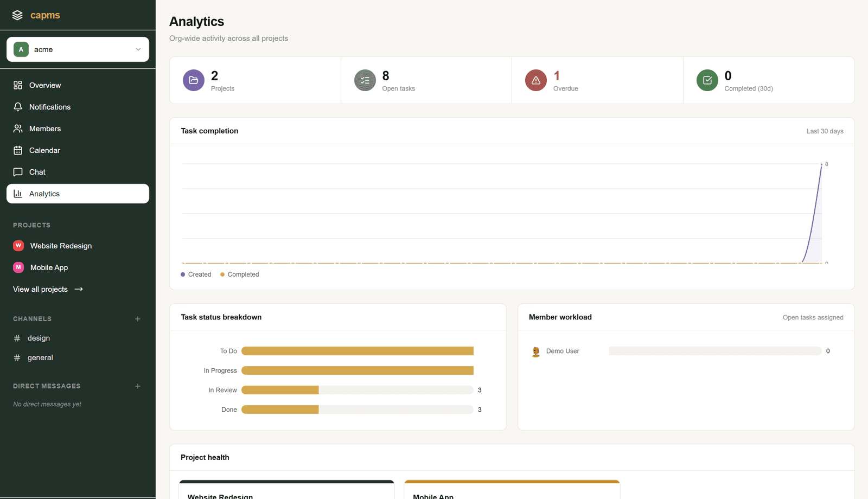Click the Calendar icon in sidebar
This screenshot has height=499, width=868.
point(18,150)
